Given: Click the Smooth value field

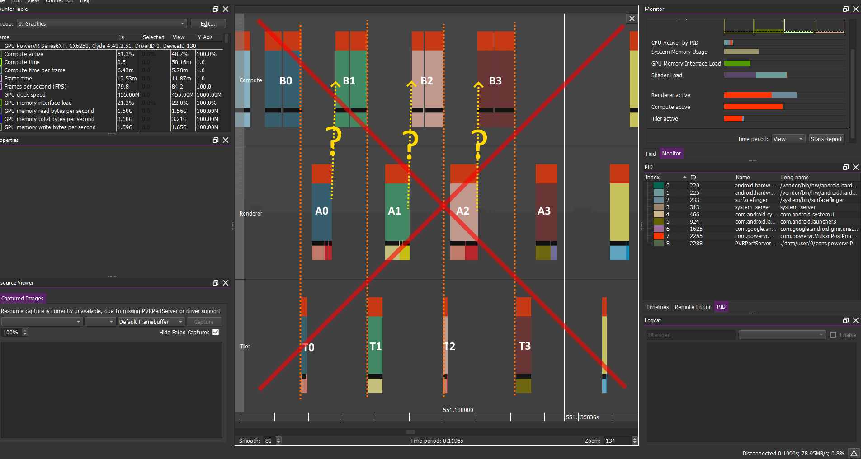Looking at the screenshot, I should coord(269,441).
